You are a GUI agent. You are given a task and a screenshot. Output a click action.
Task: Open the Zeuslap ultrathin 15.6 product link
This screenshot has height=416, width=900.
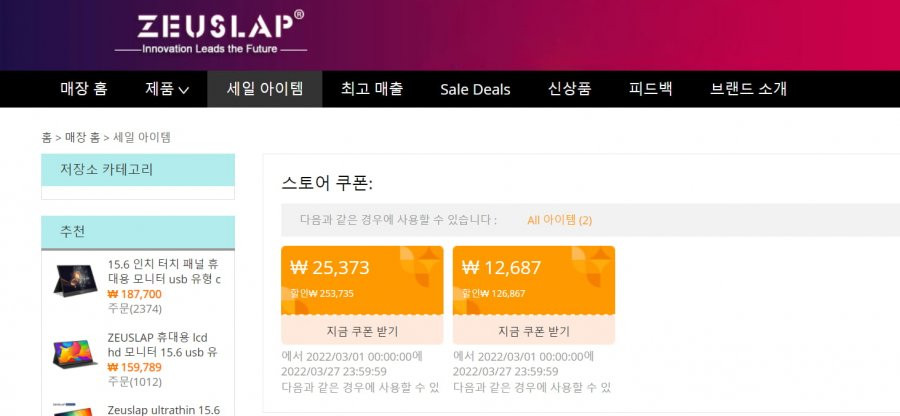click(164, 410)
